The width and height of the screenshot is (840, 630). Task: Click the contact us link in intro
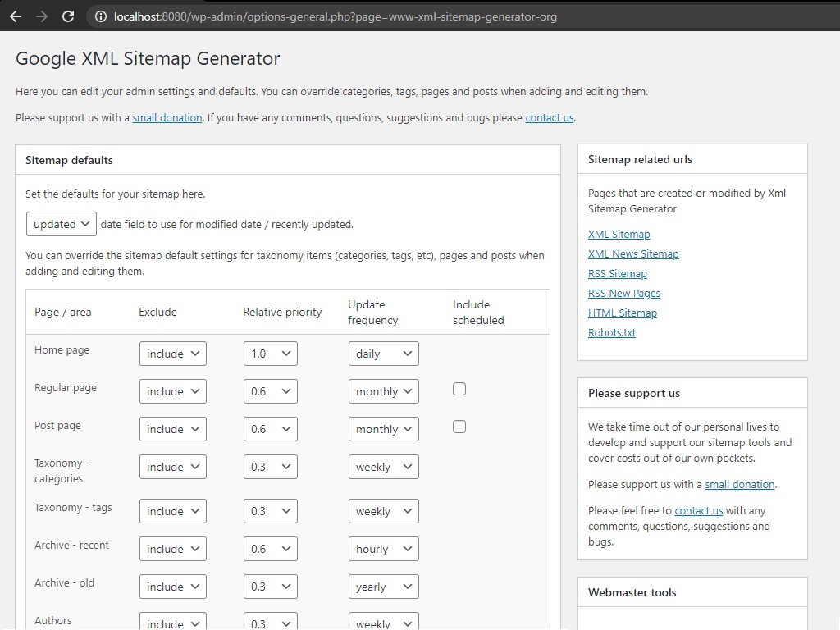coord(549,118)
